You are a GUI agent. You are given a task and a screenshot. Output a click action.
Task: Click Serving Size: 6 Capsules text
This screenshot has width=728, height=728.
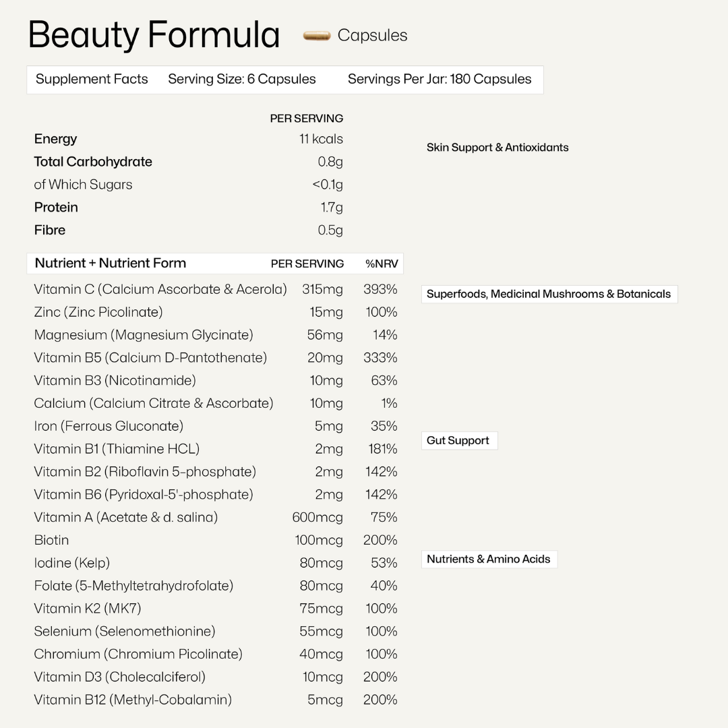pos(242,79)
